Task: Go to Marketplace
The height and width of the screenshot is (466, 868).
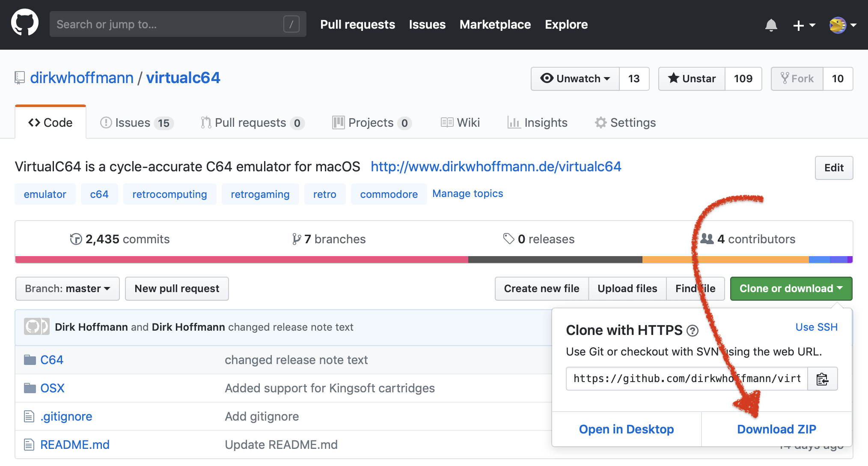Action: [495, 24]
